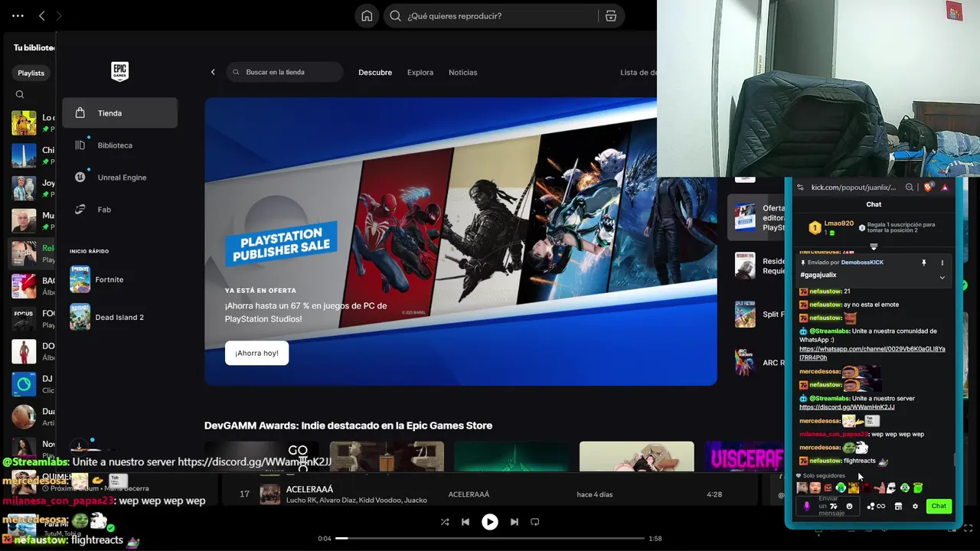Click green Chat send button

pyautogui.click(x=939, y=506)
